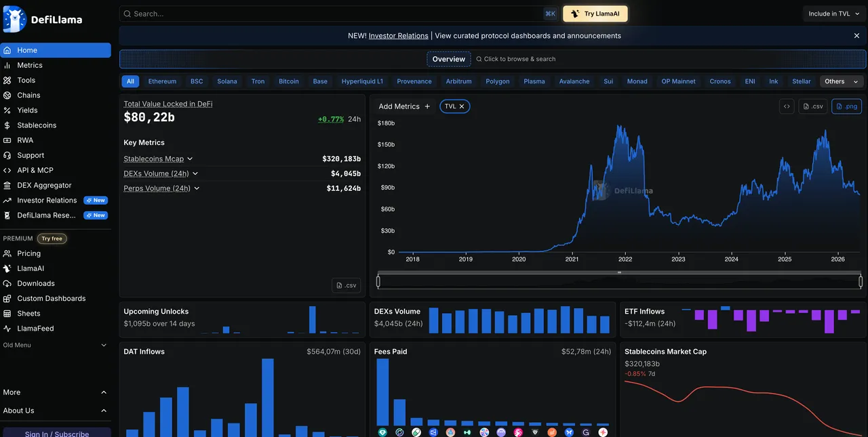Select the Base chain tab
Viewport: 868px width, 437px height.
point(320,81)
